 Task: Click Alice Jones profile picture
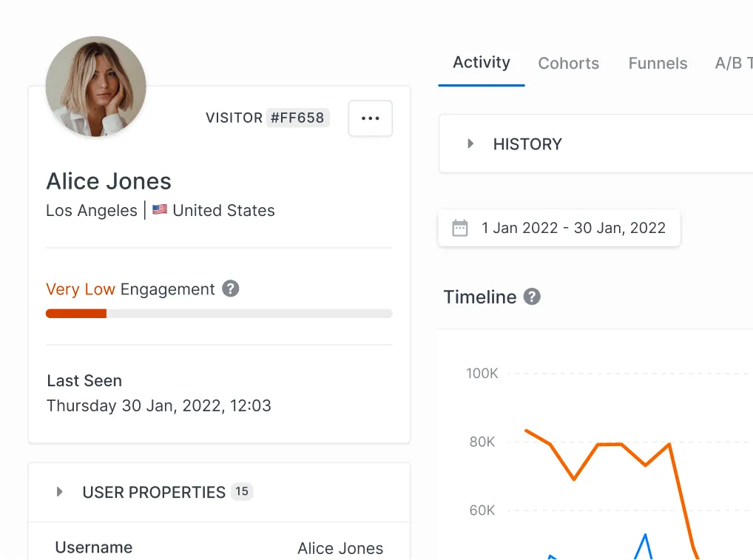(95, 87)
